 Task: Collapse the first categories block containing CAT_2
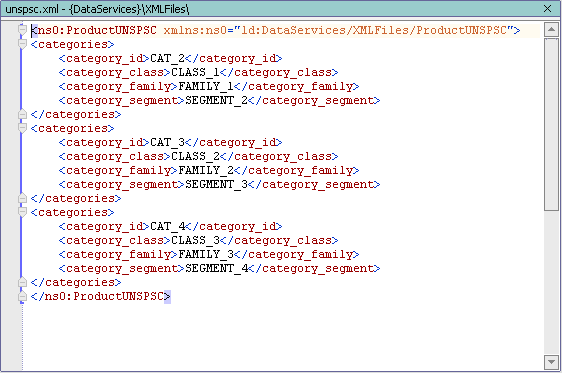pos(22,44)
